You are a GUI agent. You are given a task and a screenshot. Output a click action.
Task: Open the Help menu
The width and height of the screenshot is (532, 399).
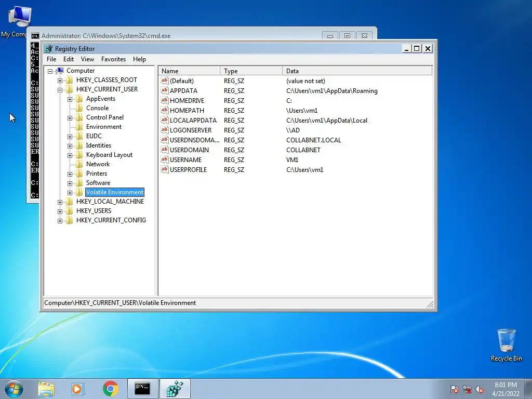pos(139,59)
